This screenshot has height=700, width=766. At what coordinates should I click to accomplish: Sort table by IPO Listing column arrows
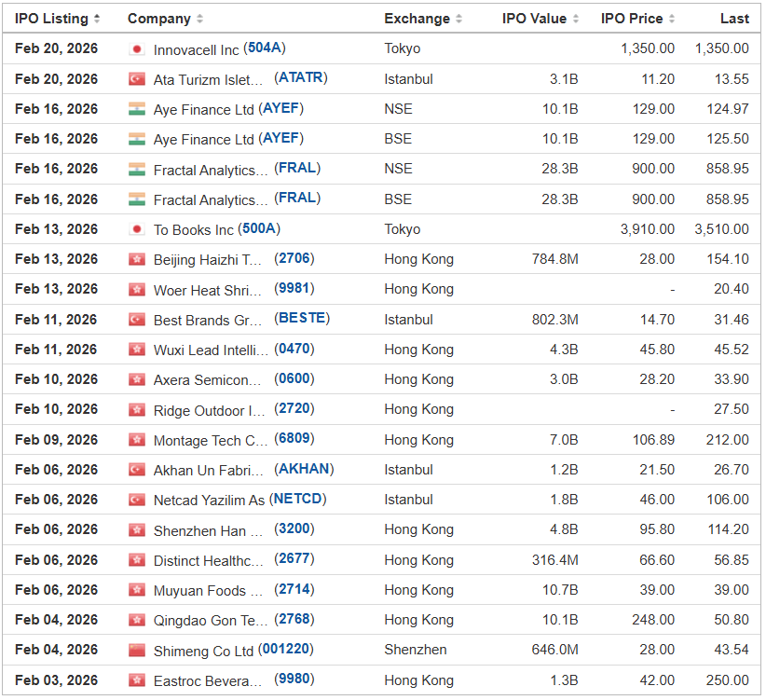point(97,19)
